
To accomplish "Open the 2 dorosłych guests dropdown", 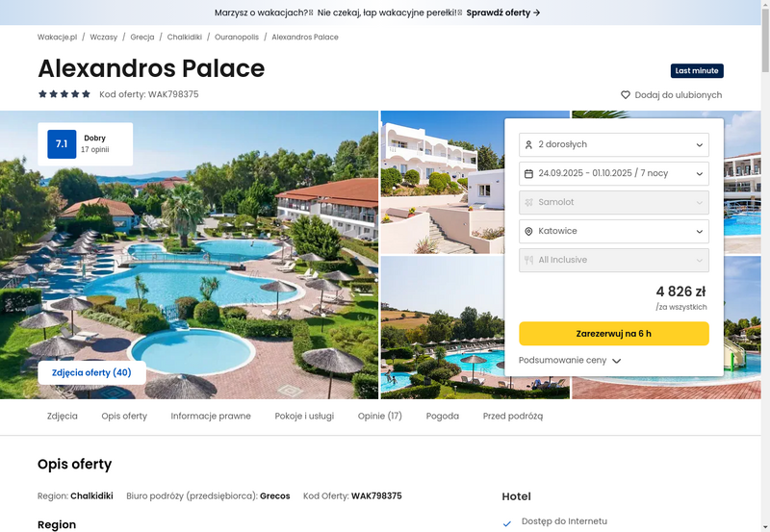I will (x=614, y=144).
